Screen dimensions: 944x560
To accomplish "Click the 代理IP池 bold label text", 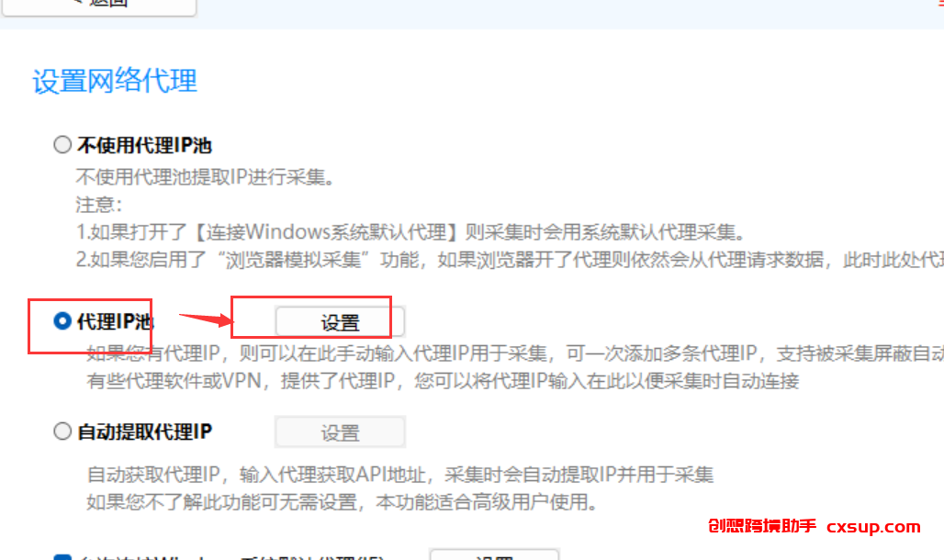I will tap(115, 321).
